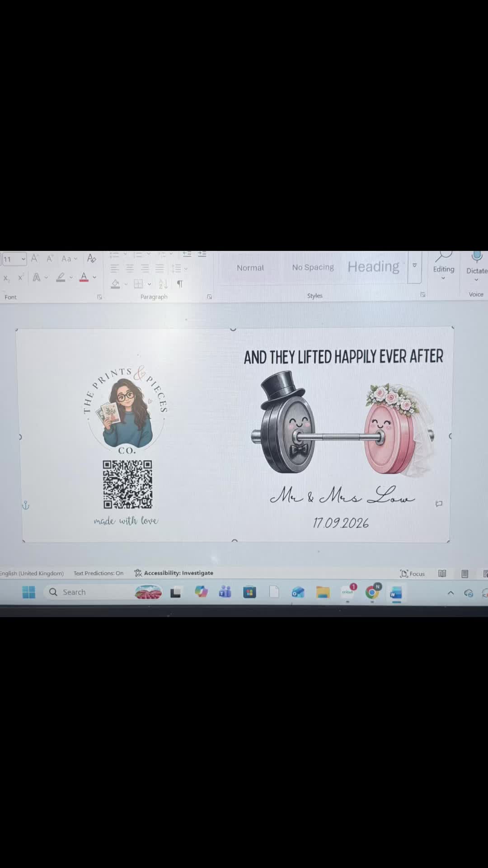This screenshot has height=868, width=488.
Task: Align text to the right
Action: (145, 269)
